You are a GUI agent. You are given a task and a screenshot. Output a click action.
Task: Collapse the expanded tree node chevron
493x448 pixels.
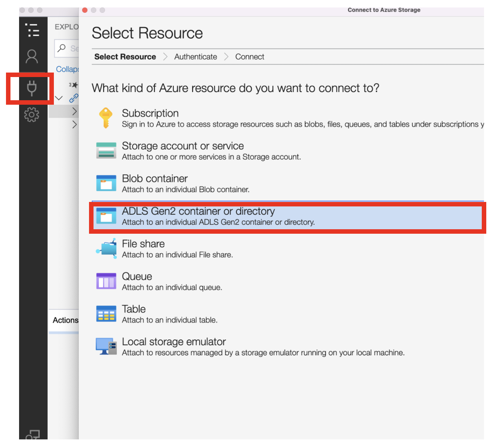click(59, 98)
